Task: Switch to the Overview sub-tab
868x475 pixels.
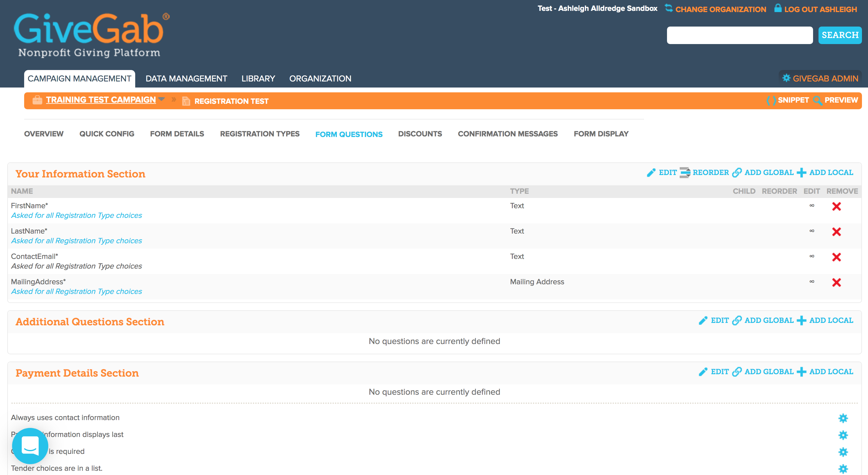Action: pyautogui.click(x=44, y=134)
